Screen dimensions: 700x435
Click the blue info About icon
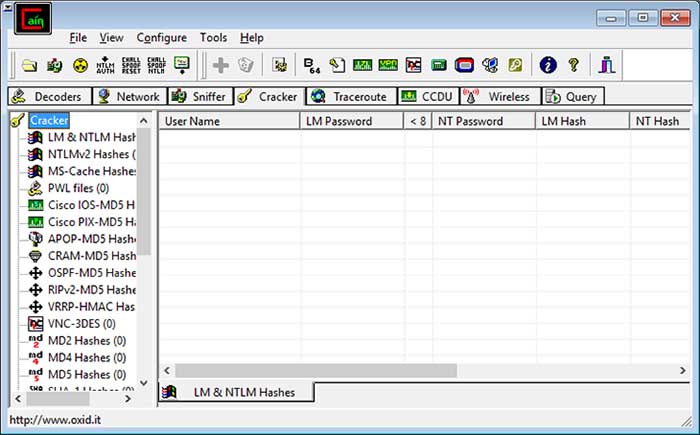tap(548, 66)
